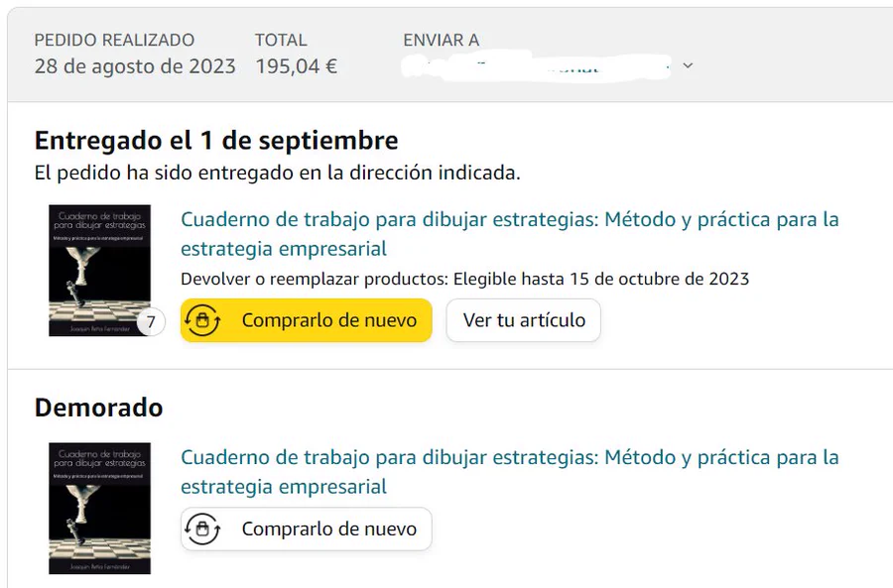Click the quantity badge showing 7
Screen dimensions: 893x588
pos(151,322)
